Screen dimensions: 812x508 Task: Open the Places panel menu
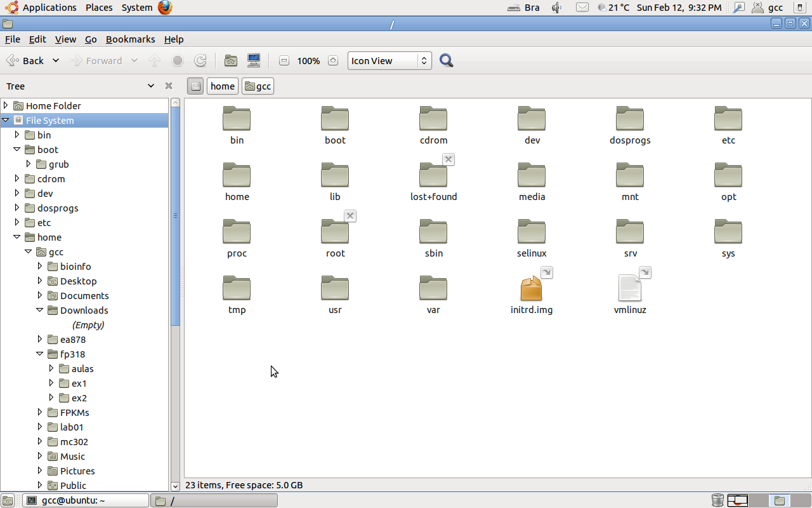99,8
